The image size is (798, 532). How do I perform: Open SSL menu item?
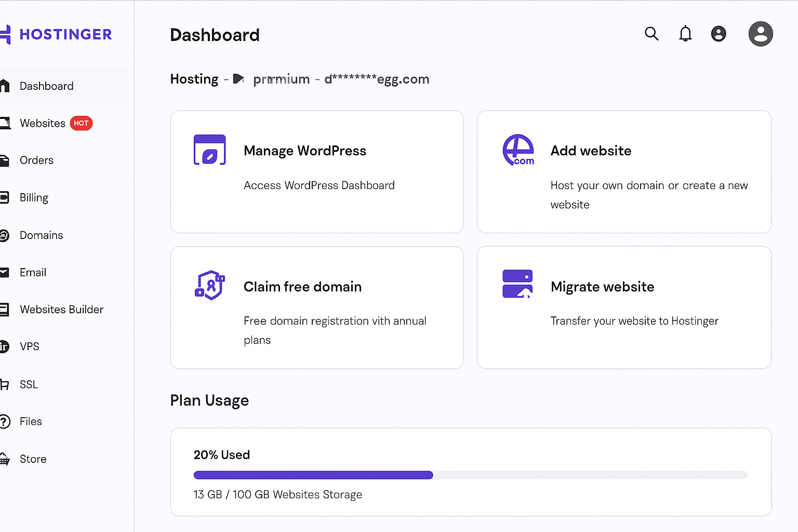(29, 384)
